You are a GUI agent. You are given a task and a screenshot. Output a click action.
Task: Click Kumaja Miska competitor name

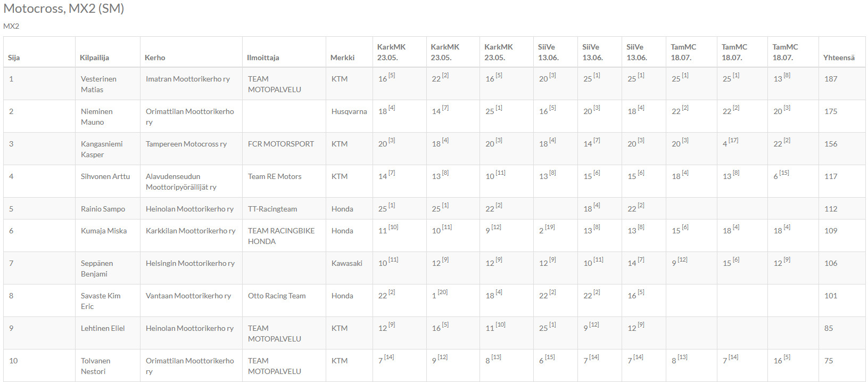[x=104, y=231]
